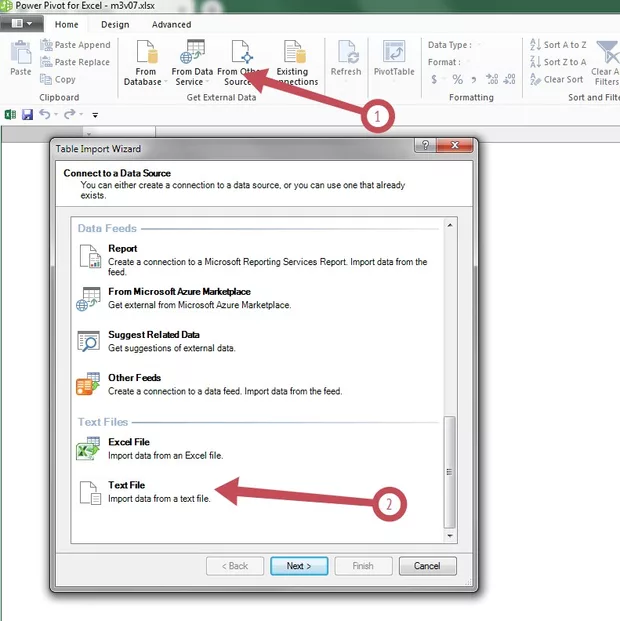
Task: Click the Paste clipboard icon
Action: coord(21,52)
